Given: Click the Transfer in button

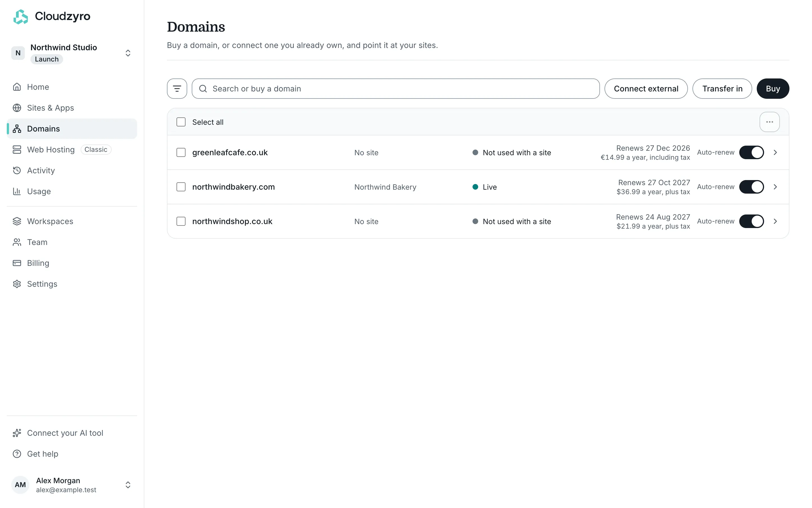Looking at the screenshot, I should [x=722, y=89].
